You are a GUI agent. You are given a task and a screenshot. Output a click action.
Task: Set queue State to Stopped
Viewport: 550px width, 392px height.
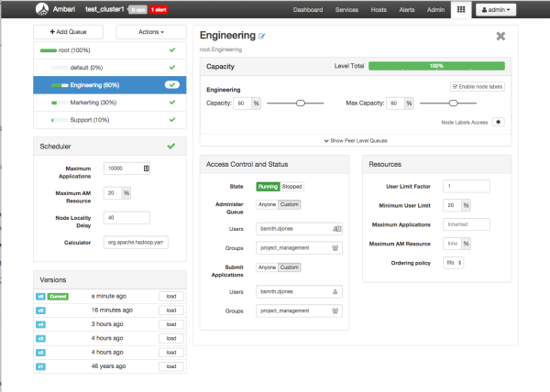(x=291, y=186)
